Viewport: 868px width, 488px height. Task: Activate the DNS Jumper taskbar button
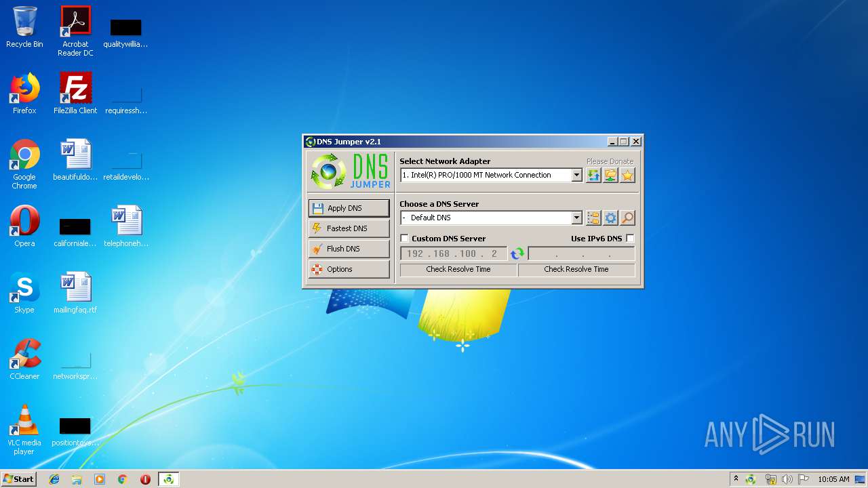[x=168, y=479]
